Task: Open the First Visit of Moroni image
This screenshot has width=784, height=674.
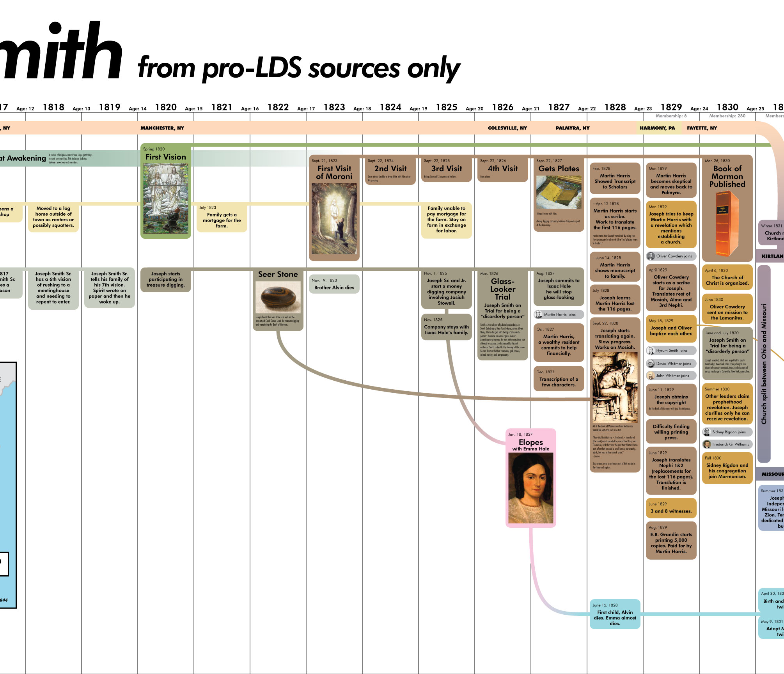Action: click(334, 219)
